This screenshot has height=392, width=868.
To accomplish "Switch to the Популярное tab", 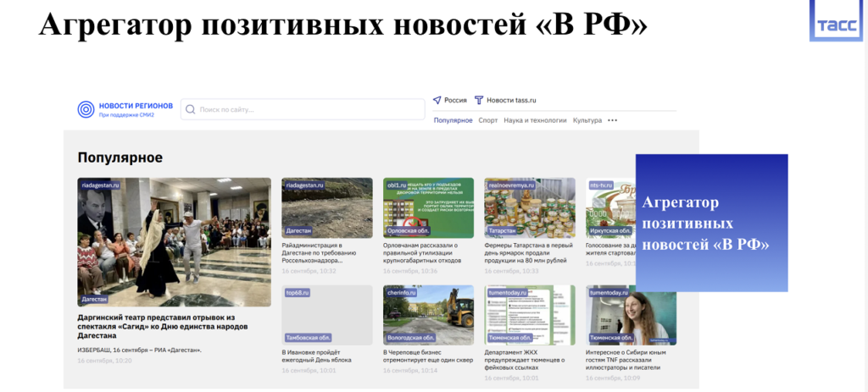I will (453, 120).
